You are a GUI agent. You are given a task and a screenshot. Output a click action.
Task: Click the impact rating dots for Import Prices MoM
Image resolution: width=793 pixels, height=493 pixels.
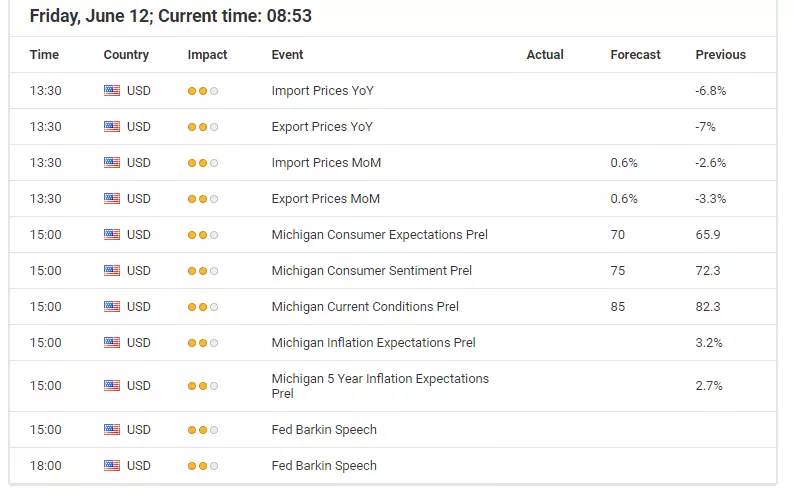click(x=203, y=163)
